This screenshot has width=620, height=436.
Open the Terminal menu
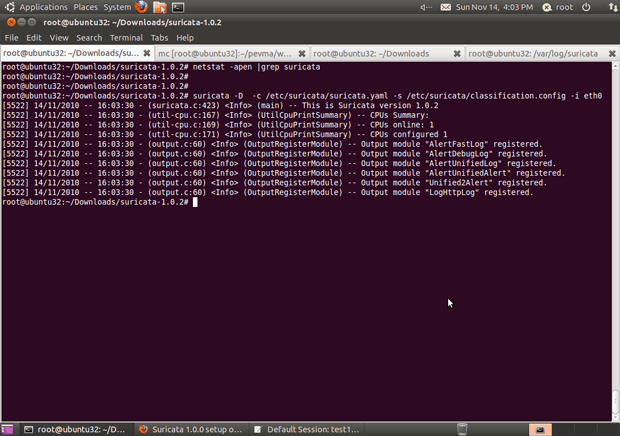(126, 38)
